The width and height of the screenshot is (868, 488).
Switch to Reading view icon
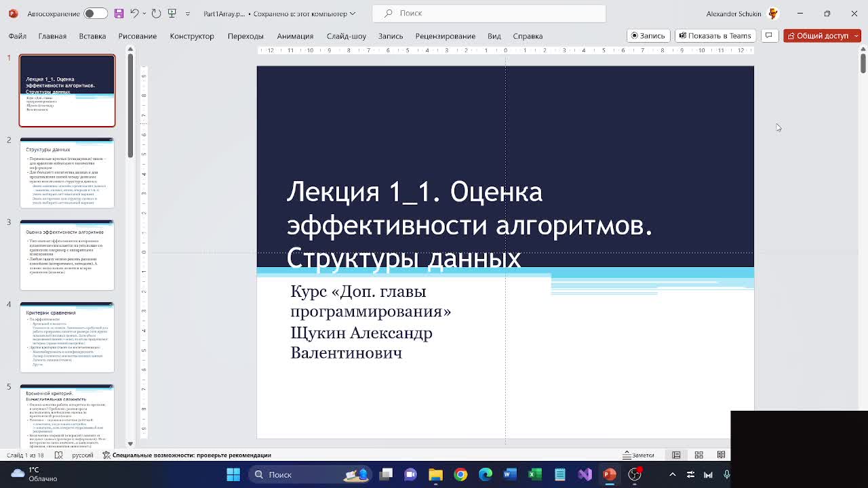pos(721,455)
